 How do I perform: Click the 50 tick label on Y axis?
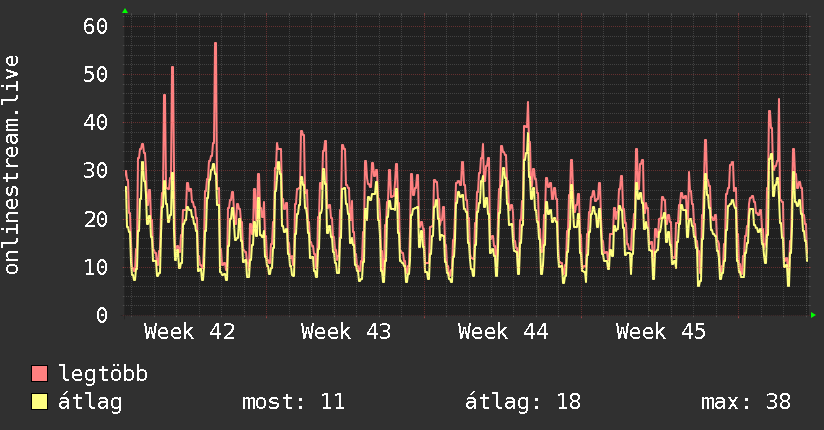pos(95,74)
